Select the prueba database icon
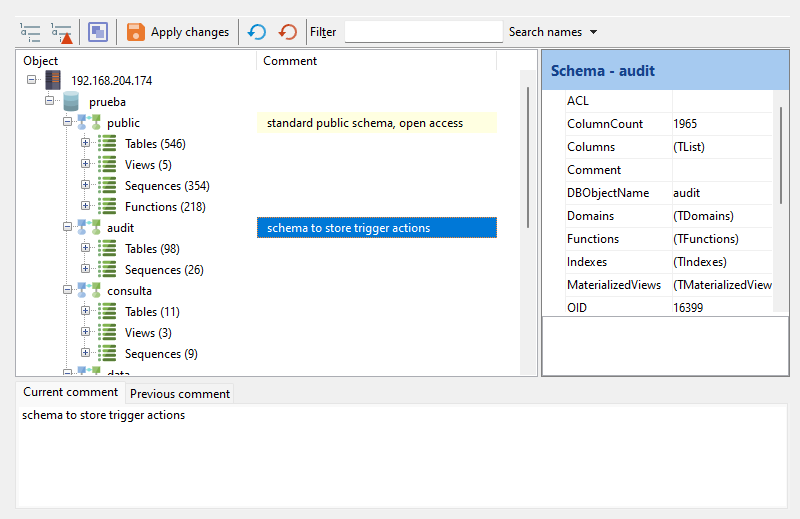 tap(71, 102)
